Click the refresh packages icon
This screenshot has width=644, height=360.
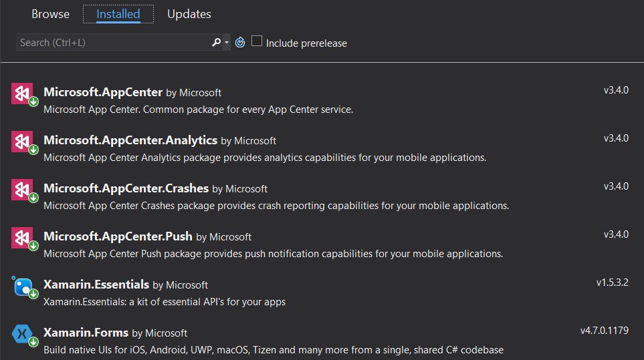pyautogui.click(x=240, y=42)
